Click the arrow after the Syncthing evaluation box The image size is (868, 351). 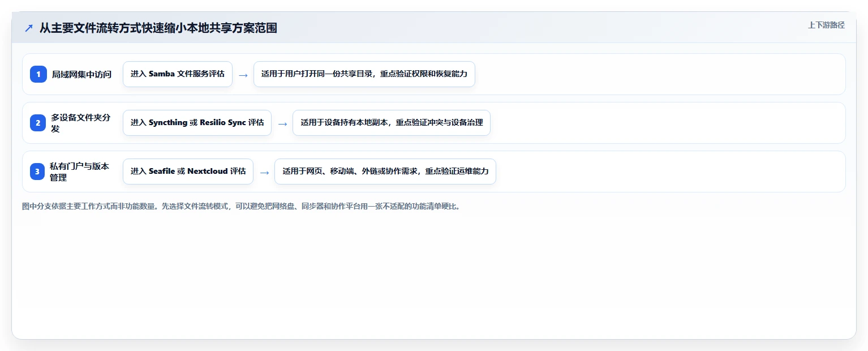(282, 123)
